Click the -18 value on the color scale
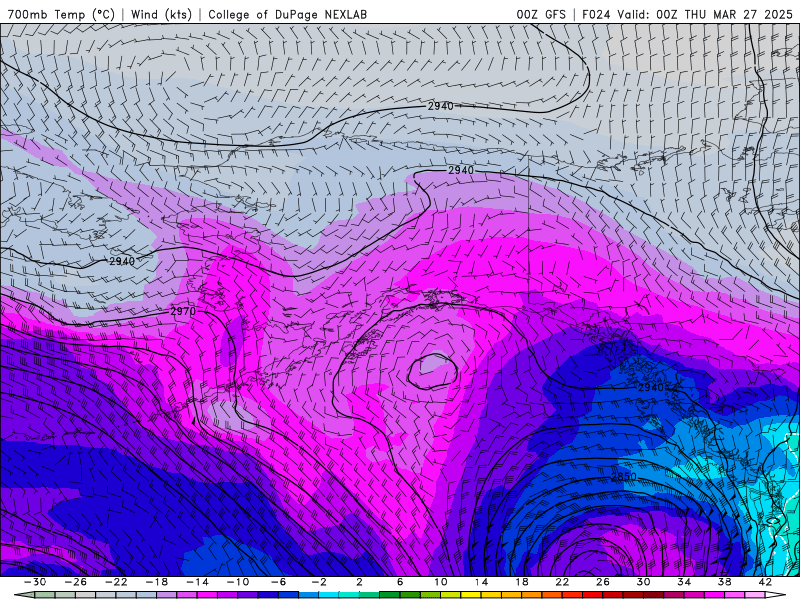Screen dimensions: 800x600 [157, 582]
